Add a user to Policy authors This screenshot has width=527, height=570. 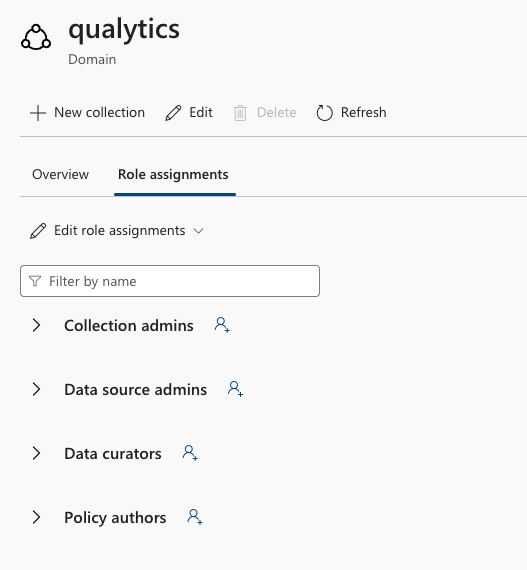pos(195,517)
